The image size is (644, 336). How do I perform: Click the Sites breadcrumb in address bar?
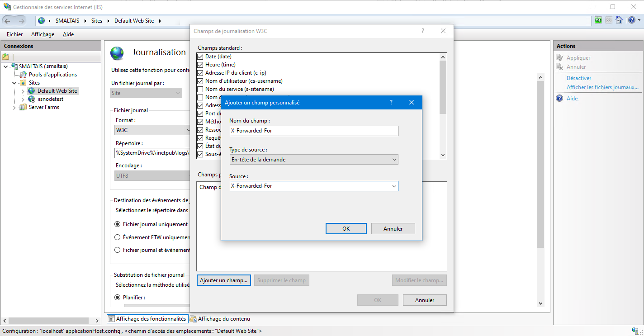pyautogui.click(x=97, y=21)
